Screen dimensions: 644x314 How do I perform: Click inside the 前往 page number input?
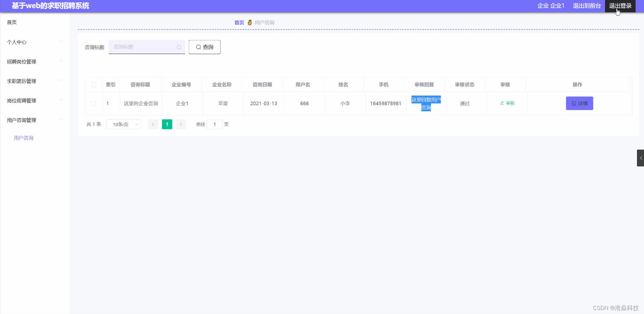point(215,124)
